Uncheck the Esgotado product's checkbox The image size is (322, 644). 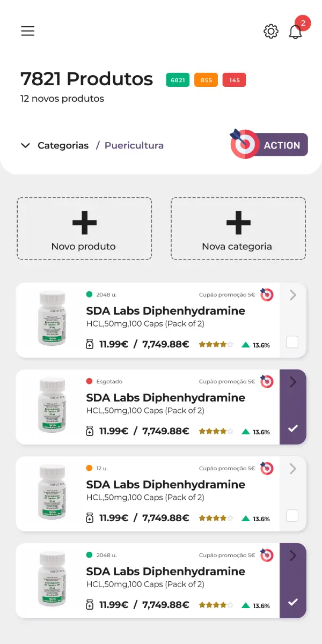tap(292, 428)
